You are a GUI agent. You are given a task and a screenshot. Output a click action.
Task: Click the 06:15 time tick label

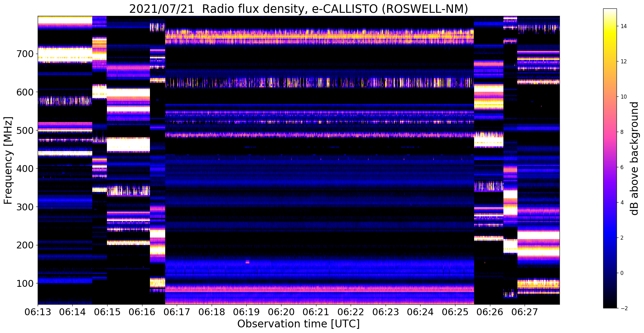coord(108,311)
